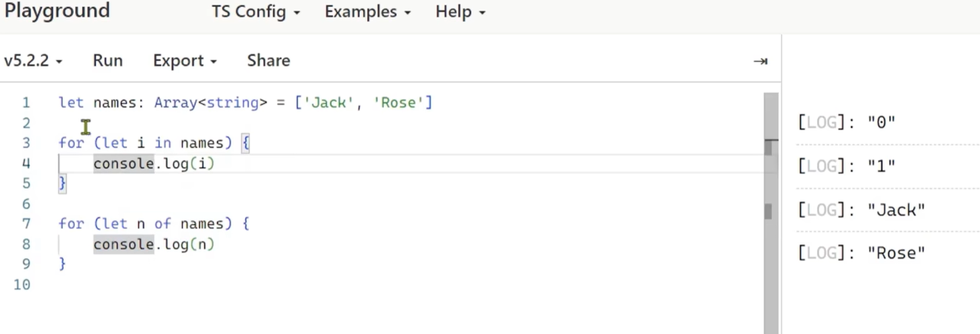Collapse the sidebar with the arrow icon

tap(760, 61)
